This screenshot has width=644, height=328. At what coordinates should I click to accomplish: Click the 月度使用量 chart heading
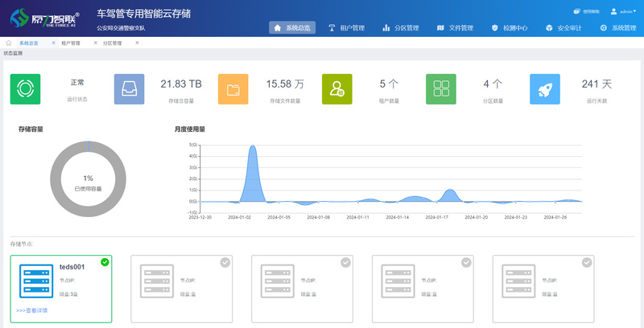tap(190, 129)
